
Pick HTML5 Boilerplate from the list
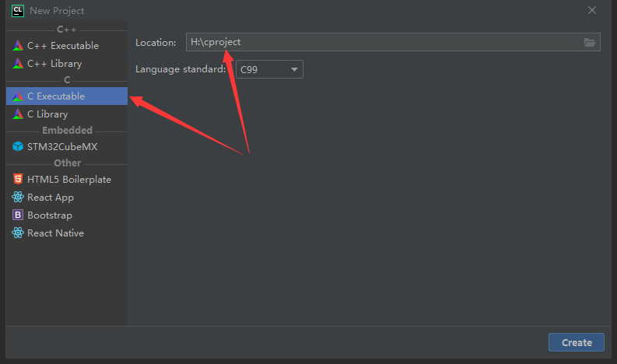click(x=68, y=180)
